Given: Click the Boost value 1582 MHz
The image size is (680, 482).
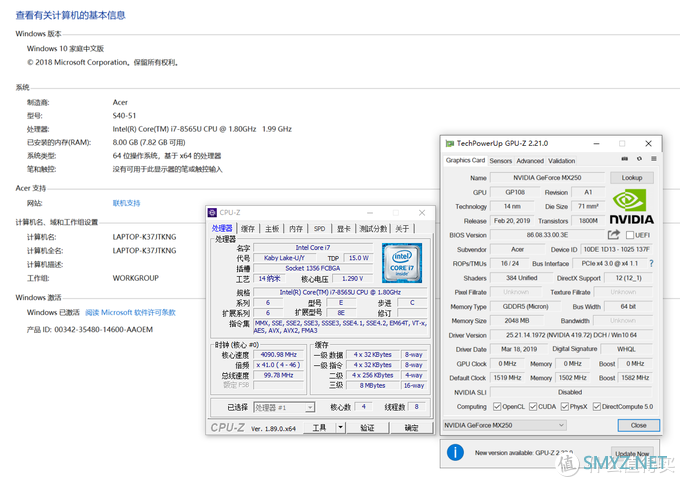Looking at the screenshot, I should click(635, 378).
